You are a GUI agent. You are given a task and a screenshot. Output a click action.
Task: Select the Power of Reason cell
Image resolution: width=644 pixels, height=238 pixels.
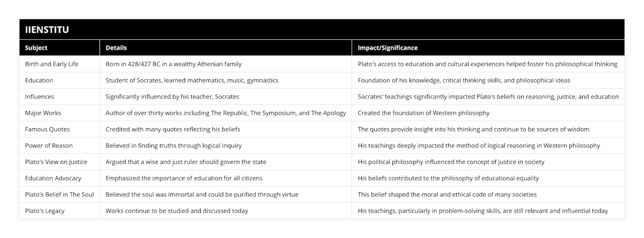coord(49,145)
